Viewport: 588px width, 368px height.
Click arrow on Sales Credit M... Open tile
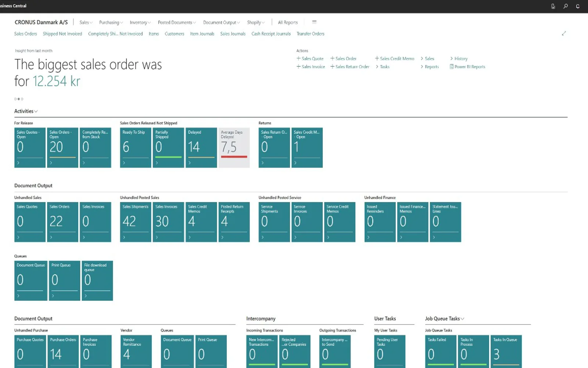295,163
